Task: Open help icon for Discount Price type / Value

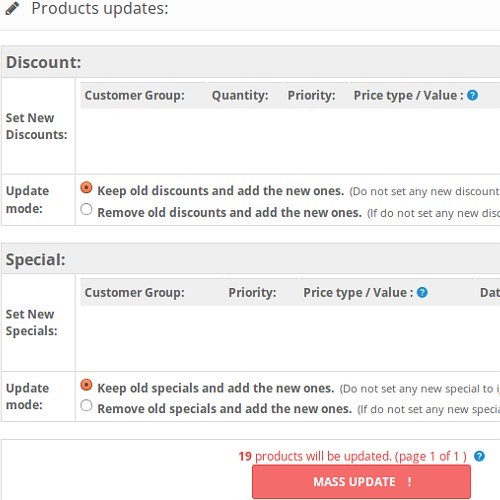Action: (x=472, y=95)
